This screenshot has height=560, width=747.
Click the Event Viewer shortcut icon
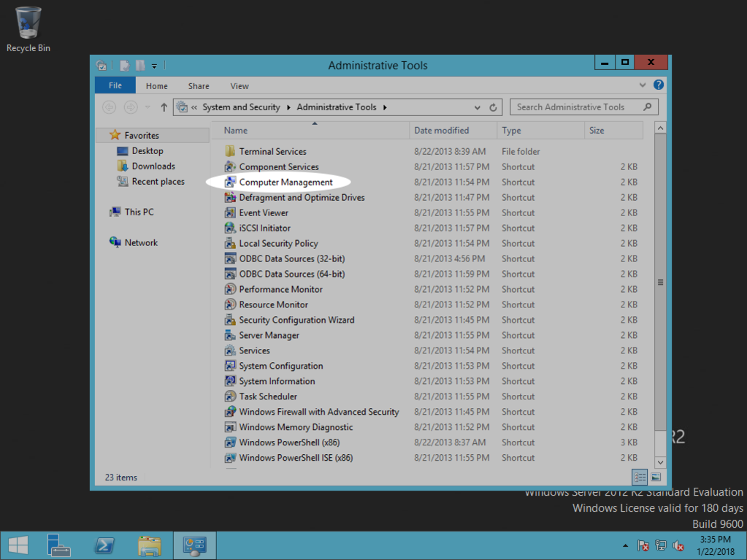pyautogui.click(x=230, y=213)
